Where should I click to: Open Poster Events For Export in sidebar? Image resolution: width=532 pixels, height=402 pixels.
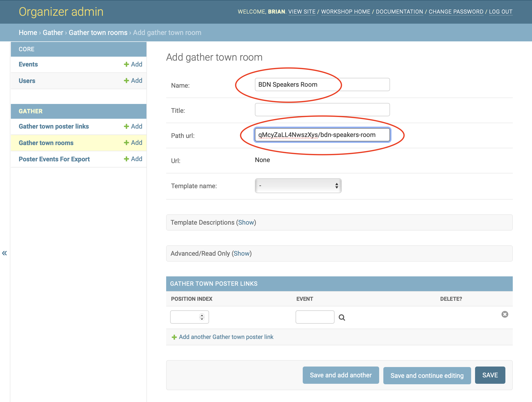tap(54, 159)
